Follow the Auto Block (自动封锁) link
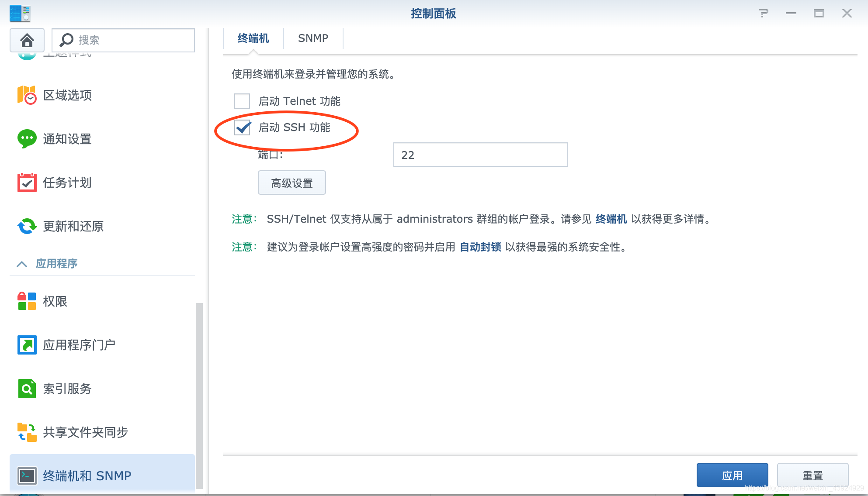Viewport: 868px width, 496px height. (480, 247)
